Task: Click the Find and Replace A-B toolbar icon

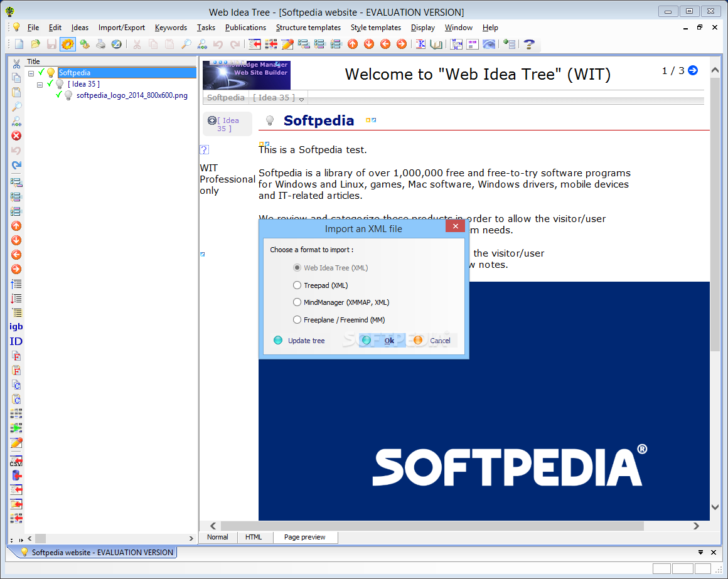Action: (203, 44)
